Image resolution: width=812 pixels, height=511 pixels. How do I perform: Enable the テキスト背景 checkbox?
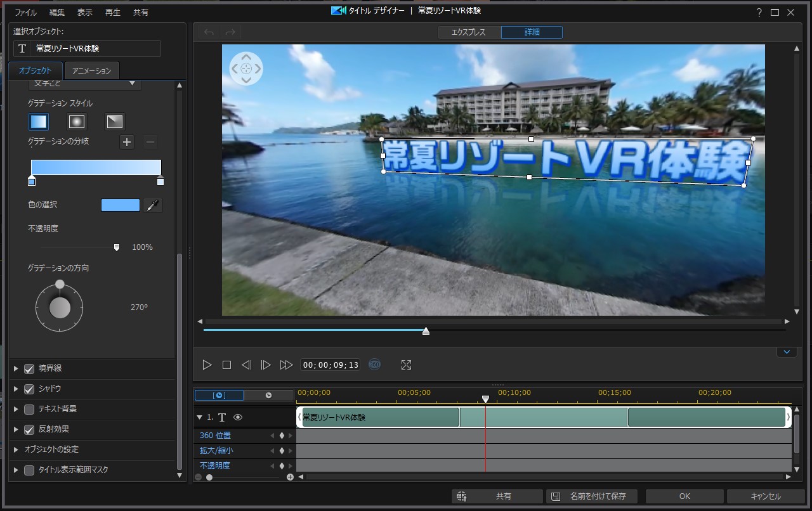29,409
